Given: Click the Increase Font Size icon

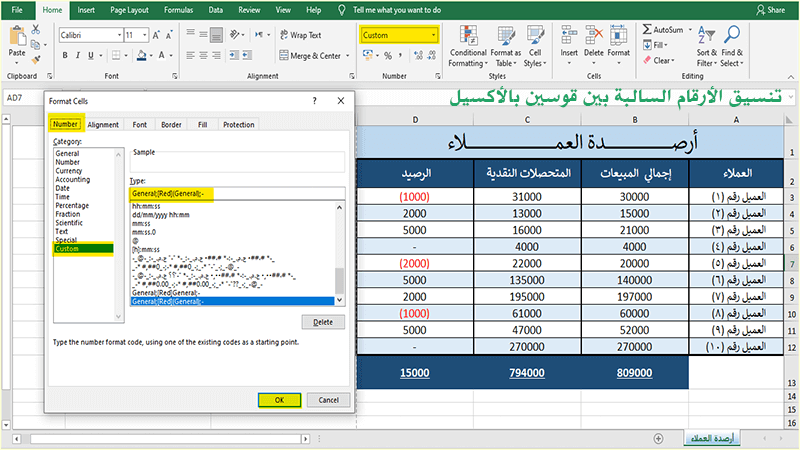Looking at the screenshot, I should [156, 35].
